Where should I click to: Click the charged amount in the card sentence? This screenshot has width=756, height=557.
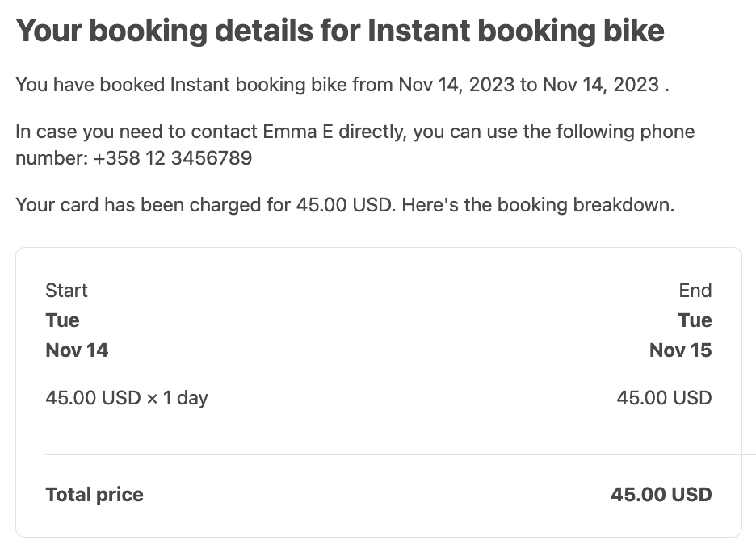tap(345, 205)
